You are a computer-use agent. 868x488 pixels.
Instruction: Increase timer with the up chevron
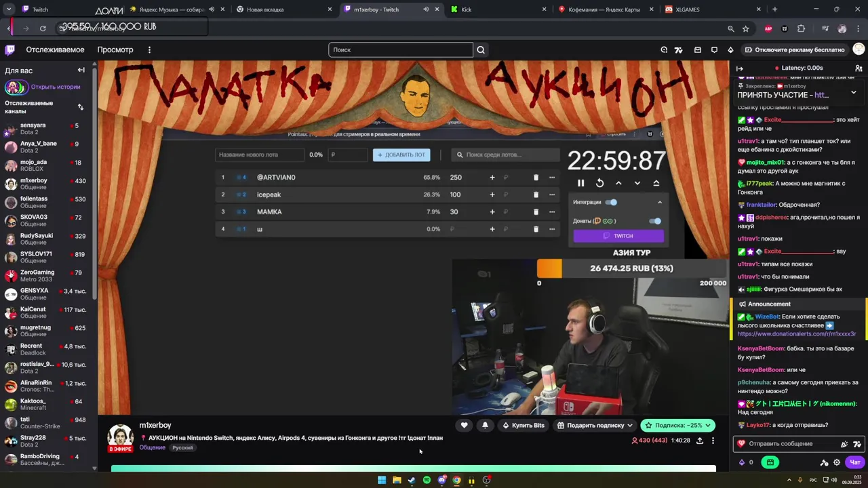(618, 183)
